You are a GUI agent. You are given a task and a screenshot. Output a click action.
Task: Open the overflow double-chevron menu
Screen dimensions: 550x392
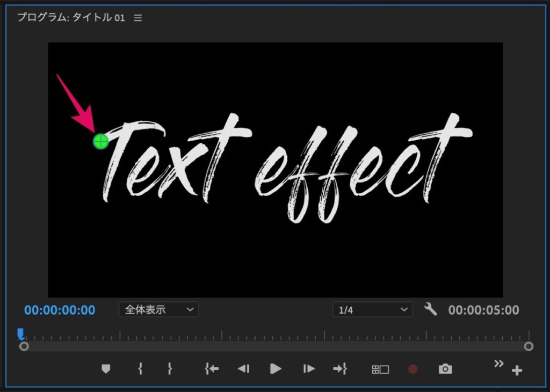[499, 363]
